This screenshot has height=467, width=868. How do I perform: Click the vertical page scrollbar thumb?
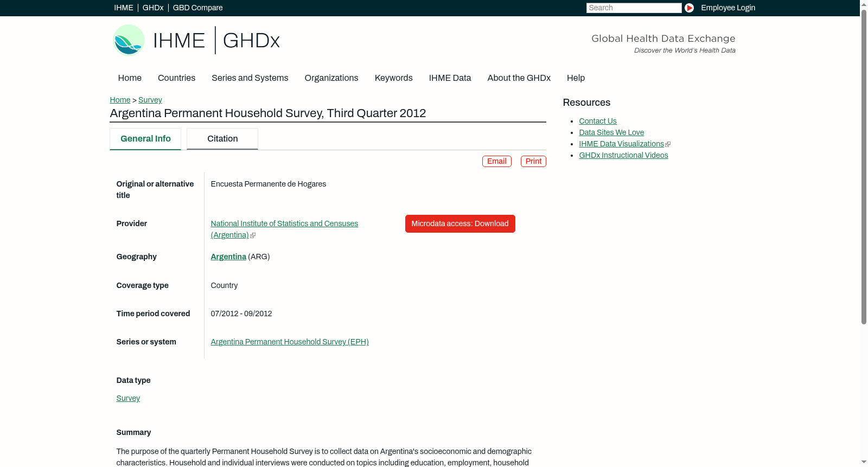pyautogui.click(x=864, y=167)
